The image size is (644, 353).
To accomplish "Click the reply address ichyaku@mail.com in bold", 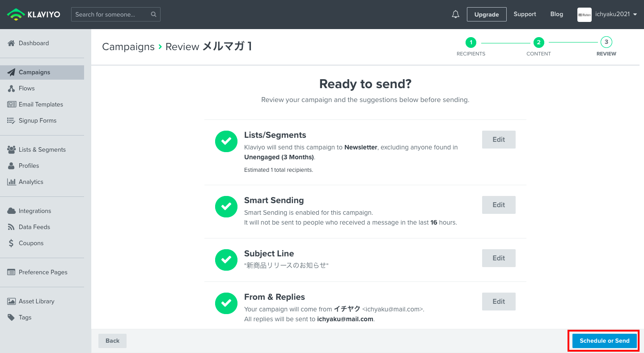I will point(345,319).
